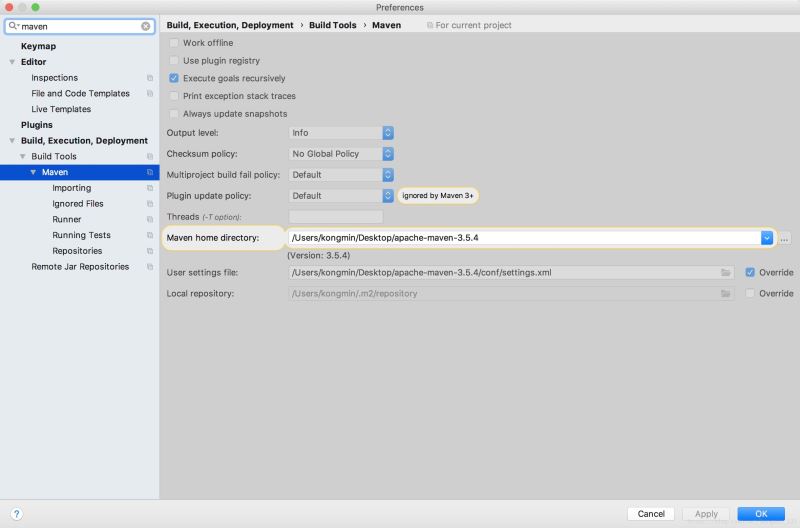Check Override for Local repository

pyautogui.click(x=750, y=293)
